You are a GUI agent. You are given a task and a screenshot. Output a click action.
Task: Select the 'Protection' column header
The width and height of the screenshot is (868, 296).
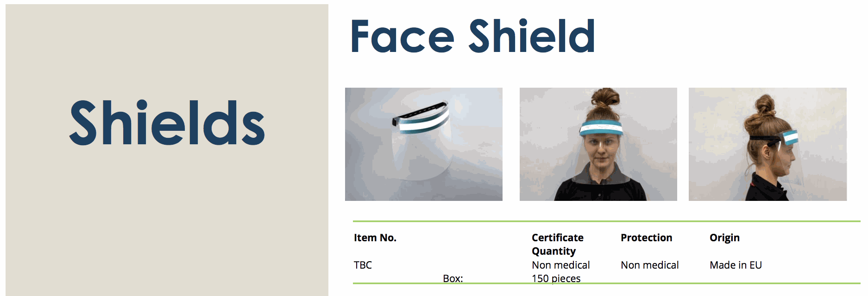point(646,238)
